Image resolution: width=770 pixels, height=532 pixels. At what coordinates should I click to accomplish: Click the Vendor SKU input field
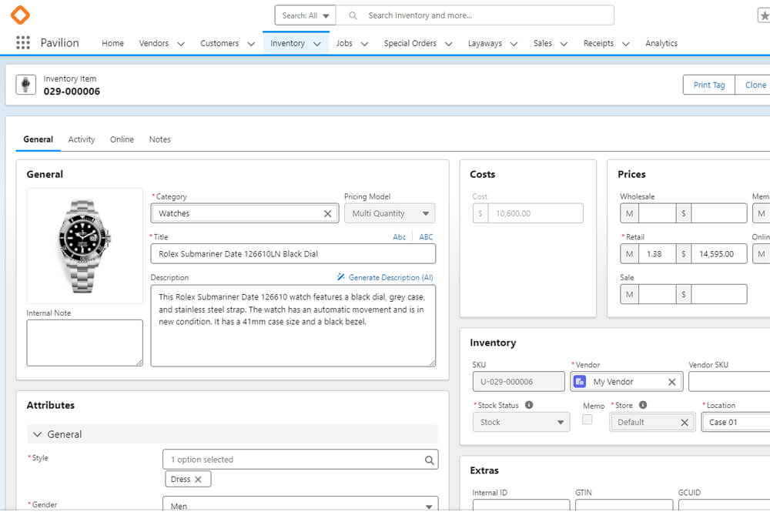point(729,382)
